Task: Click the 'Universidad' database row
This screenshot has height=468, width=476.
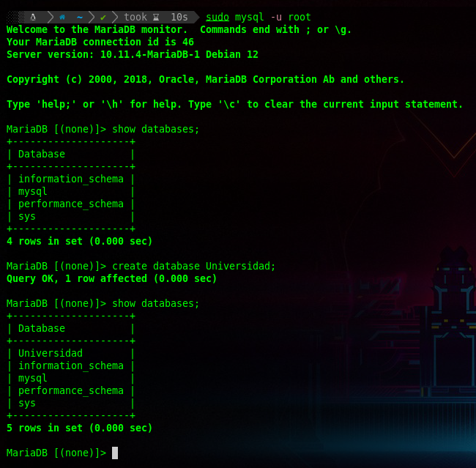Action: 50,353
